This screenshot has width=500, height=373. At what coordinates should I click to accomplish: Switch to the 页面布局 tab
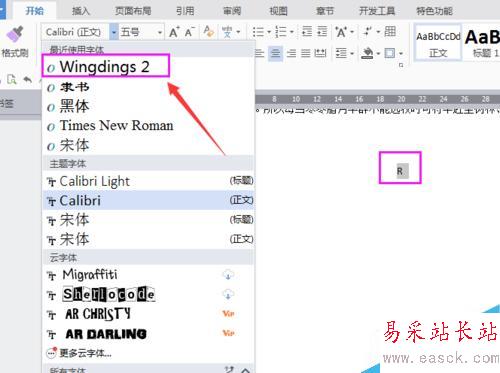tap(133, 11)
